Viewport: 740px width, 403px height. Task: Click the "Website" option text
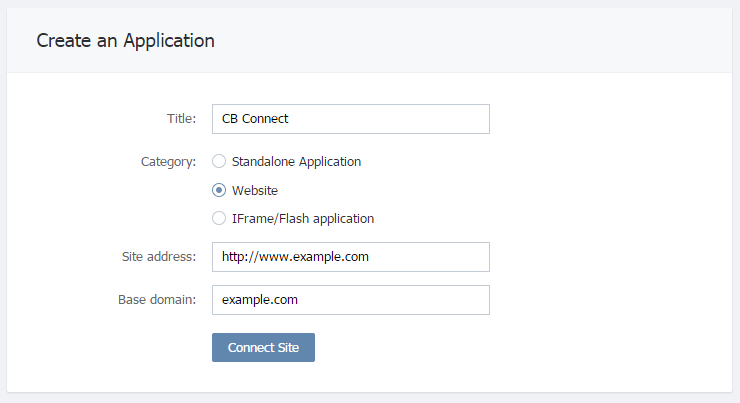tap(255, 191)
